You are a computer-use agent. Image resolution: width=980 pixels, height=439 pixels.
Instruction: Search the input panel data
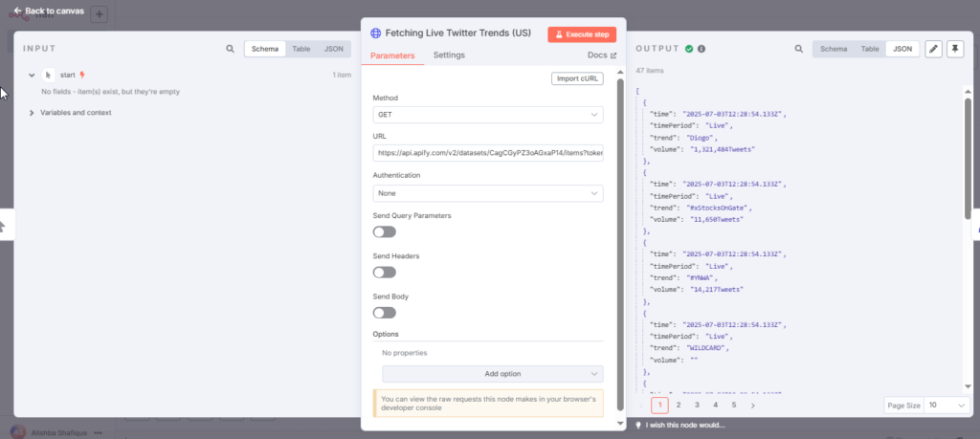click(x=230, y=49)
